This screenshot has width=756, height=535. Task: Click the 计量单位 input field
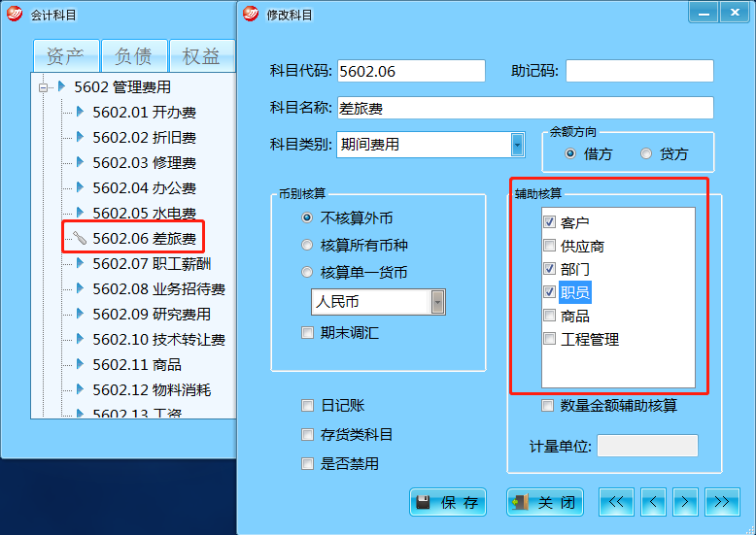coord(647,446)
